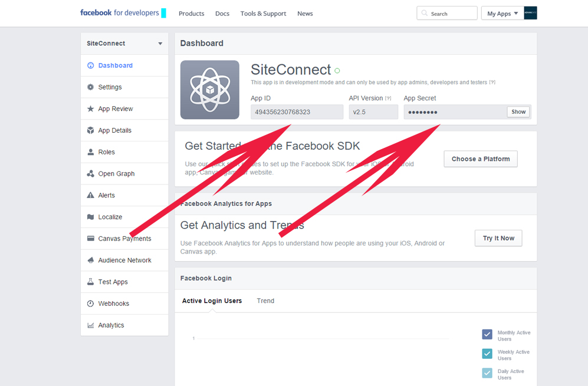
Task: Click the App Details cube icon
Action: [90, 130]
